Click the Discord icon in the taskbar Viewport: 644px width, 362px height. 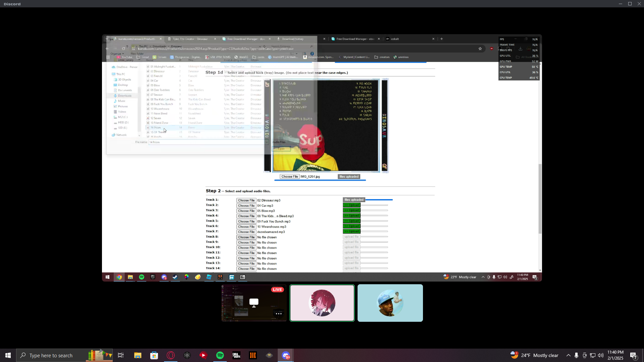286,355
